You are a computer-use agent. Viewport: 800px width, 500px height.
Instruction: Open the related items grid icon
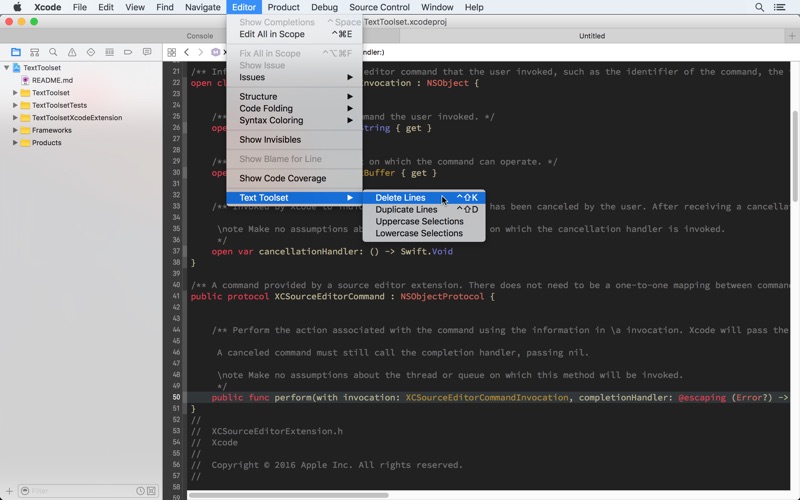pos(172,52)
